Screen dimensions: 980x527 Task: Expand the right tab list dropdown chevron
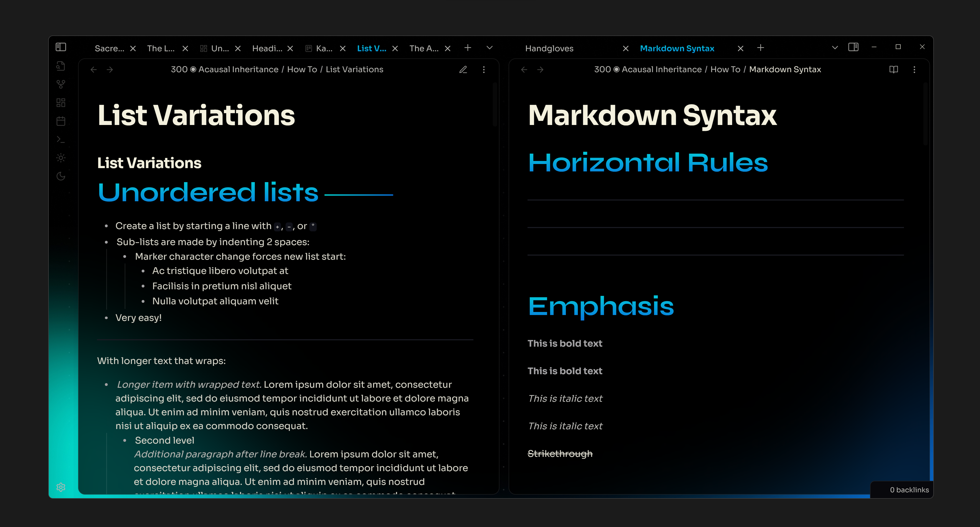pos(835,48)
